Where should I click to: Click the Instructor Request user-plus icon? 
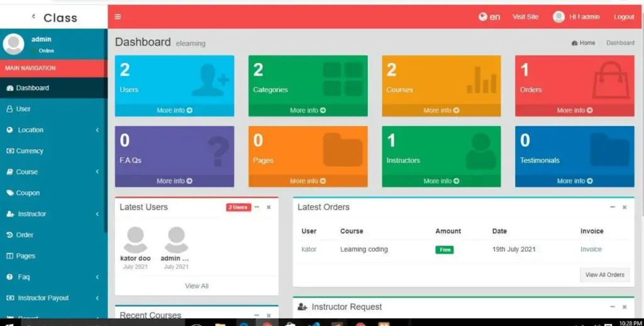[x=303, y=307]
